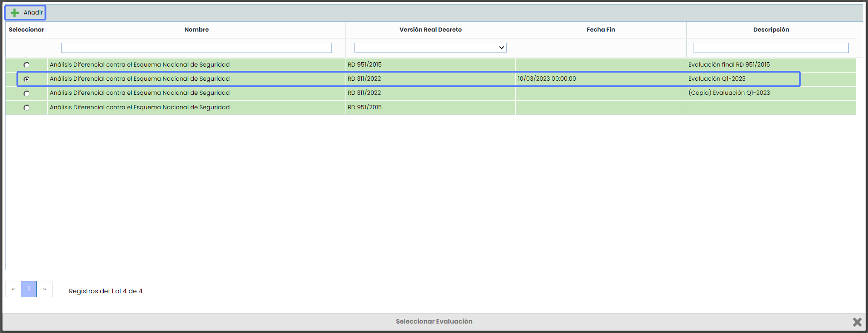
Task: Click the Seleccionar column header
Action: tap(26, 29)
